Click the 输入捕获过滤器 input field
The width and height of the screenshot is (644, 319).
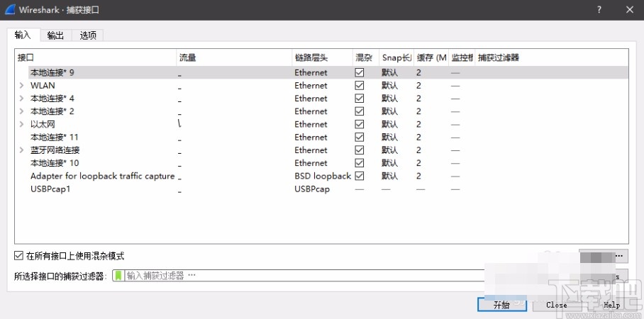tap(304, 276)
